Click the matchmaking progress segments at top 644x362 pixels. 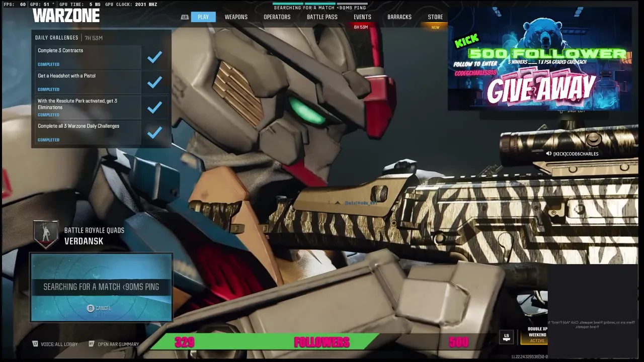[x=320, y=3]
